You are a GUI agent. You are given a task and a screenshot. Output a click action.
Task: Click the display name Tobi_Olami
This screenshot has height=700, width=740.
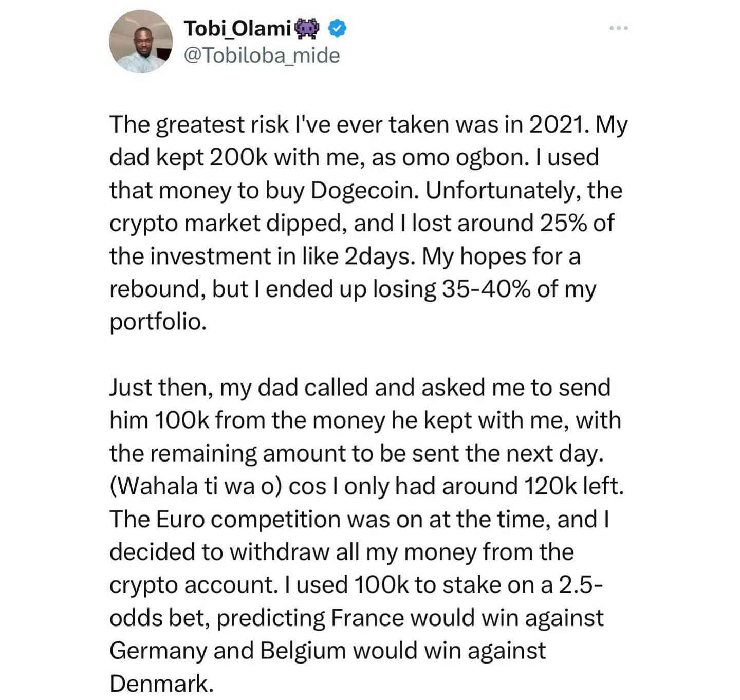(x=237, y=28)
